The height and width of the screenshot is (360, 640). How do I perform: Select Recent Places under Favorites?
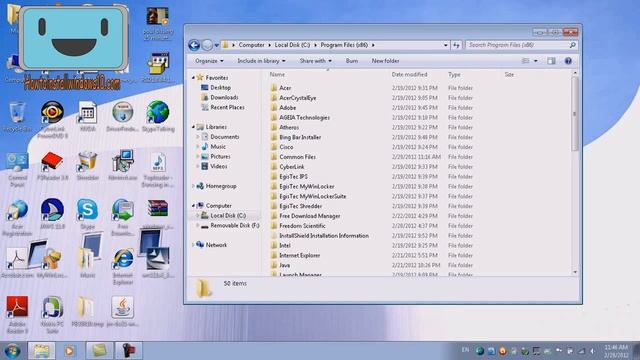(x=227, y=107)
